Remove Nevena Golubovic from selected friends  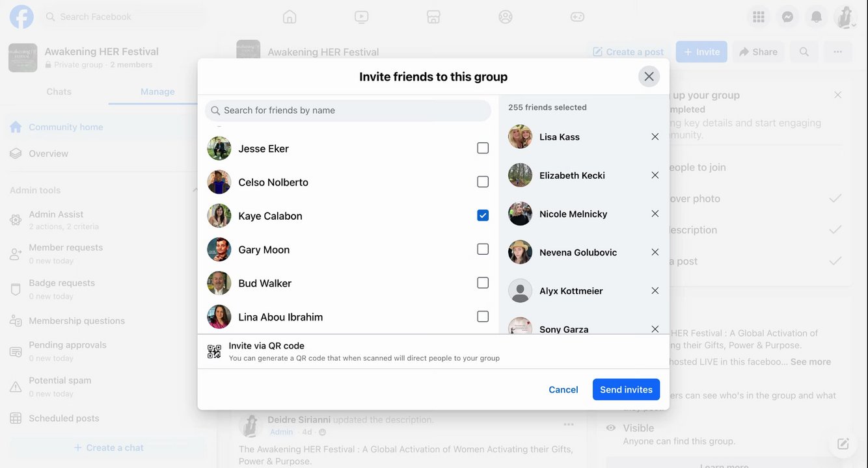[x=655, y=252]
